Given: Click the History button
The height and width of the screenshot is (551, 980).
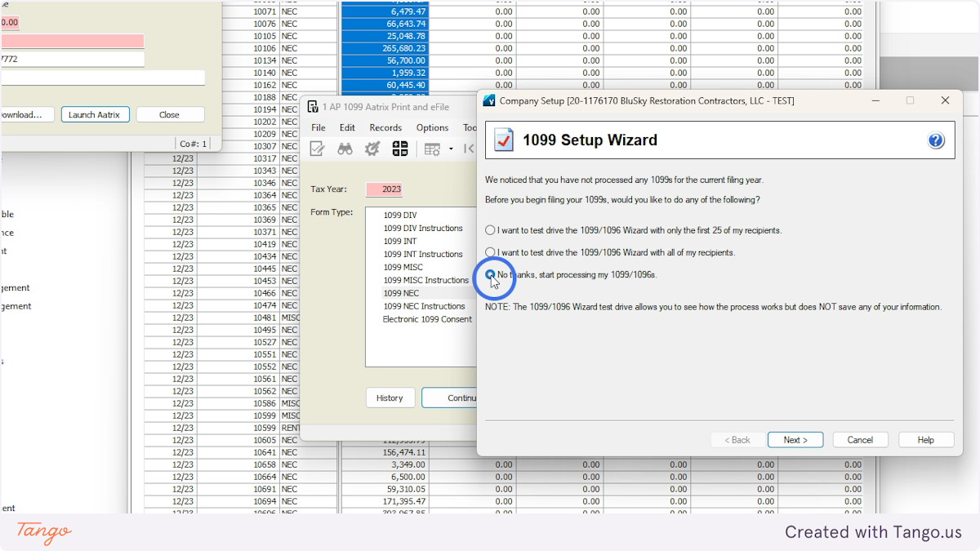Looking at the screenshot, I should click(x=390, y=398).
